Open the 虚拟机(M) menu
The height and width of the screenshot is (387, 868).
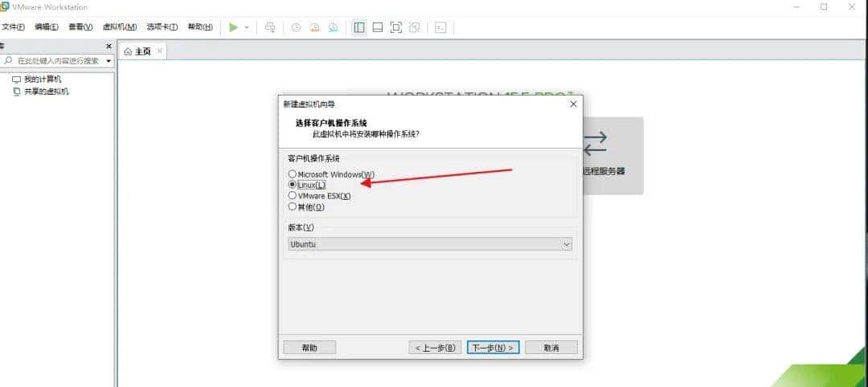(120, 26)
